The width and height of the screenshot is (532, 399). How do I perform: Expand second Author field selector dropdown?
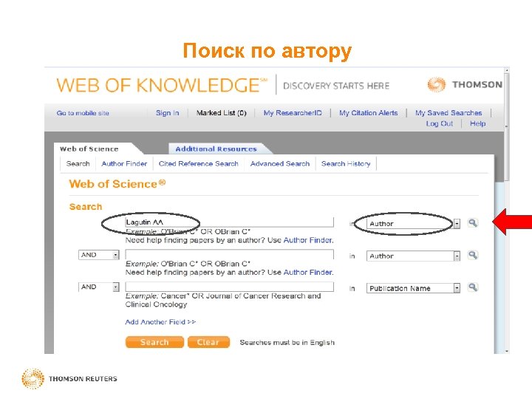457,256
